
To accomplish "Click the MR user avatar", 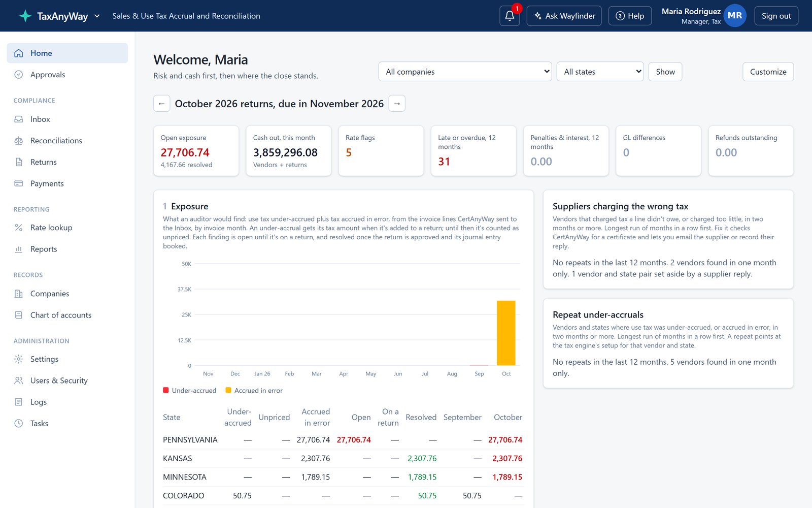I will pos(734,16).
